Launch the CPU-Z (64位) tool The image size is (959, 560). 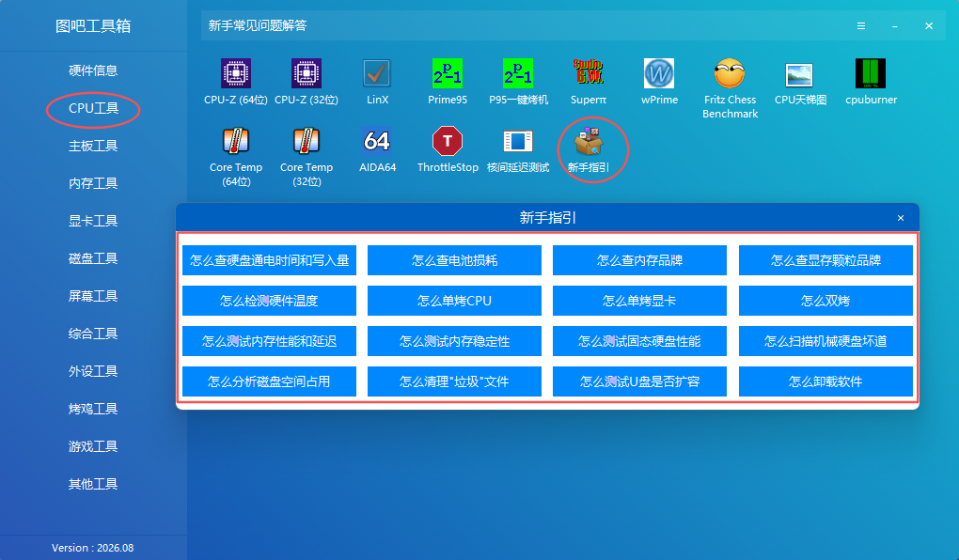point(235,73)
